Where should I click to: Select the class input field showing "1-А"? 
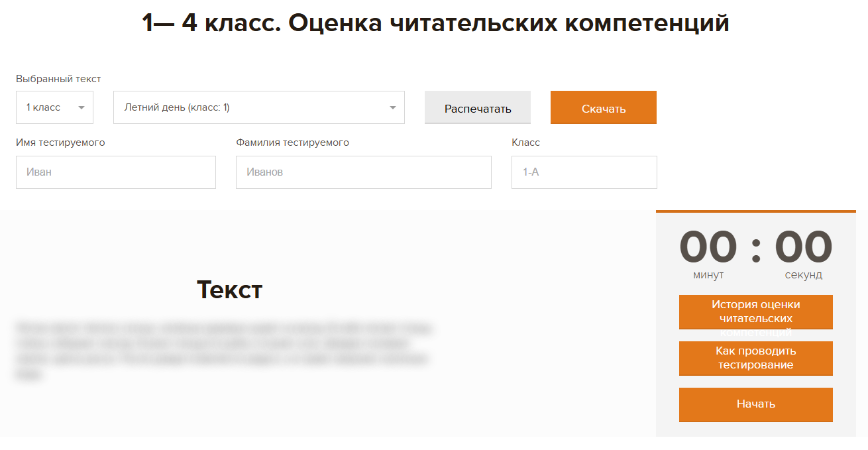(x=584, y=172)
